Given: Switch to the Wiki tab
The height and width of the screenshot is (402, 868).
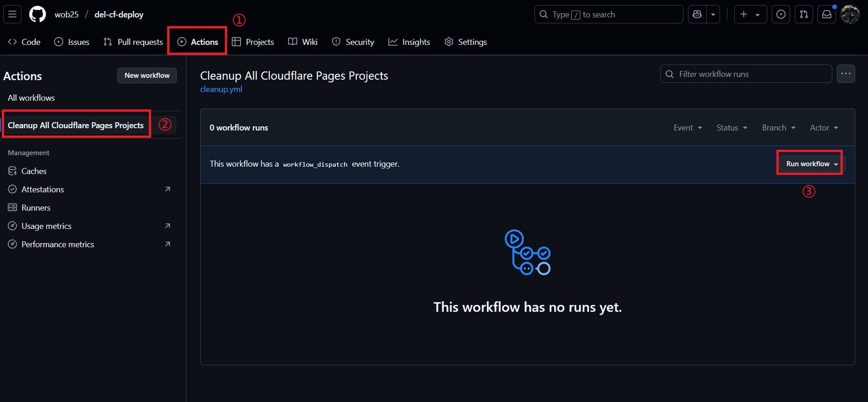Looking at the screenshot, I should point(303,42).
